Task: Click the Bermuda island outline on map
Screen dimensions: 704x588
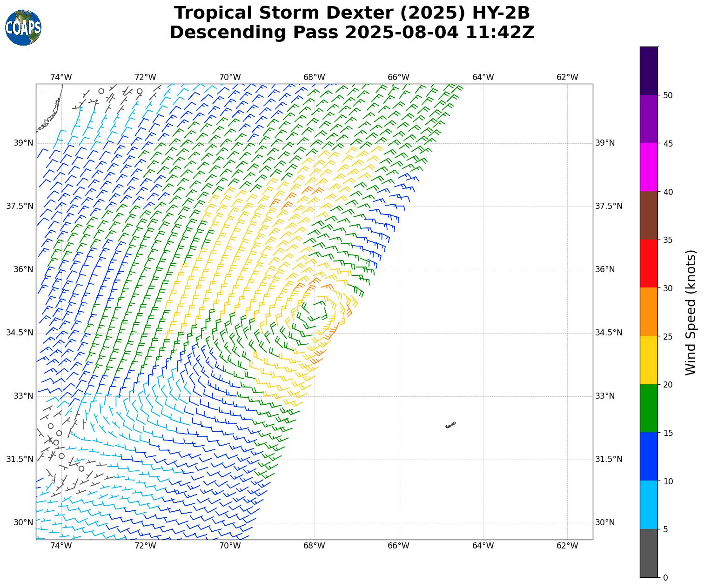Action: pos(450,425)
